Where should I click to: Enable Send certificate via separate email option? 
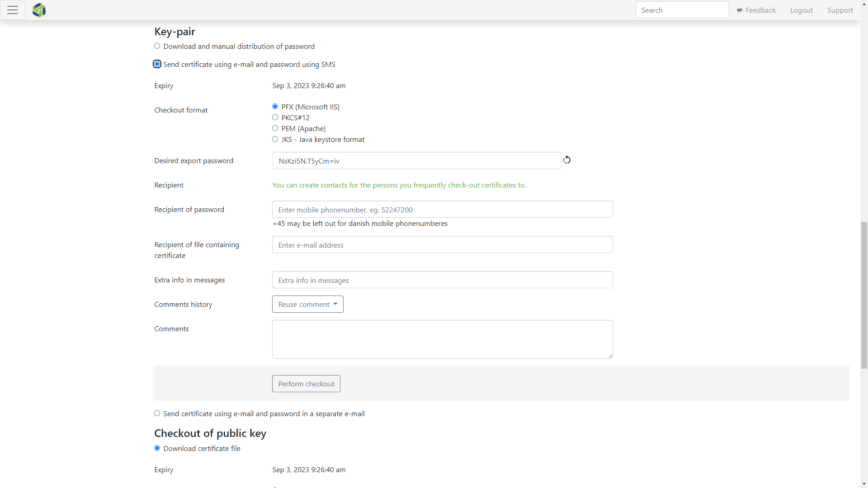click(157, 413)
